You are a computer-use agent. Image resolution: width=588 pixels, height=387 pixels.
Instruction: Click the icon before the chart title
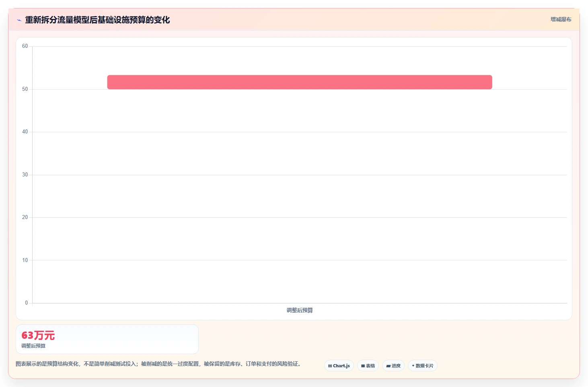pos(19,20)
